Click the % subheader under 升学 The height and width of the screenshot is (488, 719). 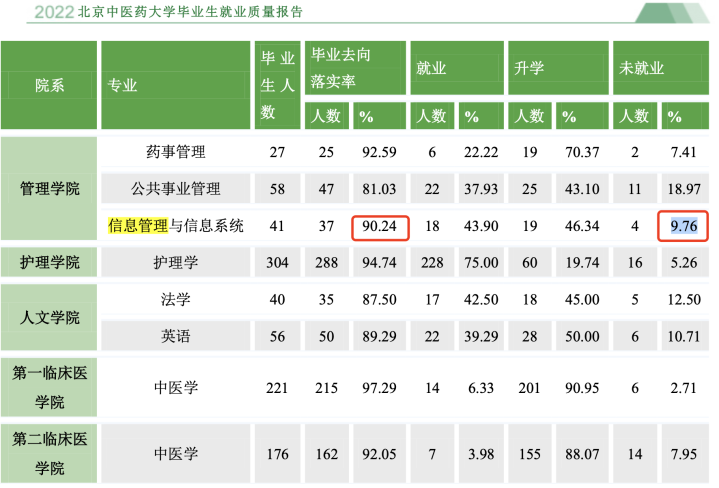coord(582,116)
